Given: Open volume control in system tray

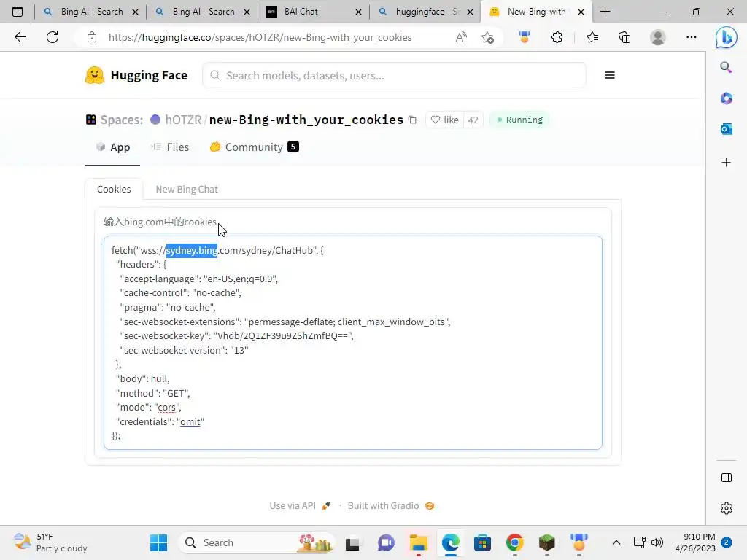Looking at the screenshot, I should [x=657, y=542].
